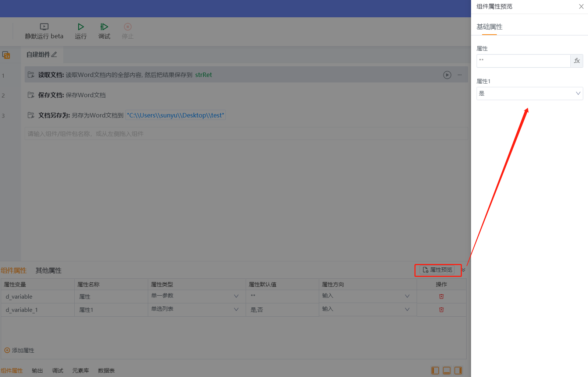Click the component name search input field

coord(246,134)
